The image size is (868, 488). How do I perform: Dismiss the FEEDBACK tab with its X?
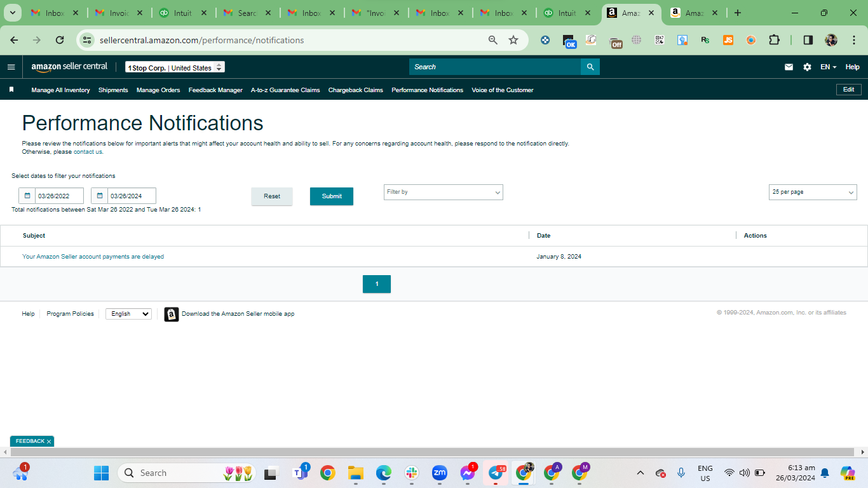49,442
